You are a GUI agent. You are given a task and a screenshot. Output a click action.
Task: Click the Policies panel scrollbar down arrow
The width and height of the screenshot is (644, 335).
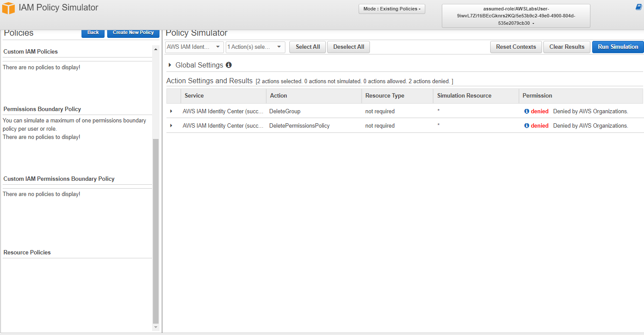click(156, 327)
